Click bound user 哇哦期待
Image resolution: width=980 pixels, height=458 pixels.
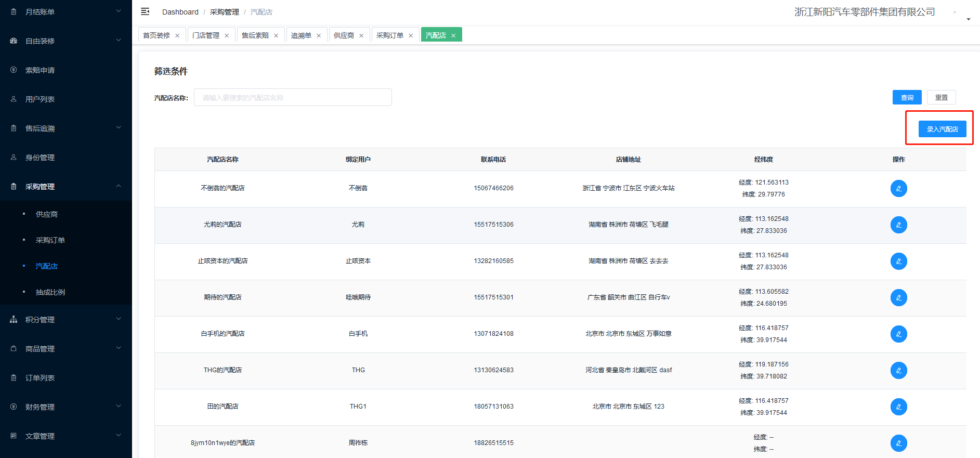(x=358, y=297)
